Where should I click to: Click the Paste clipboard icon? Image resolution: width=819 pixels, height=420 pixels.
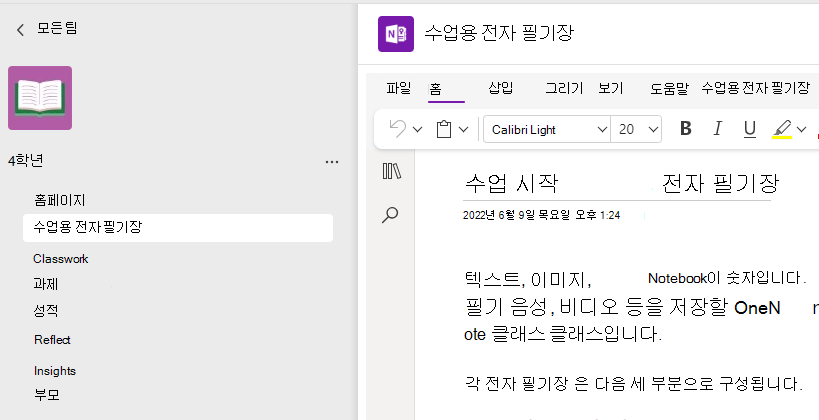(444, 129)
